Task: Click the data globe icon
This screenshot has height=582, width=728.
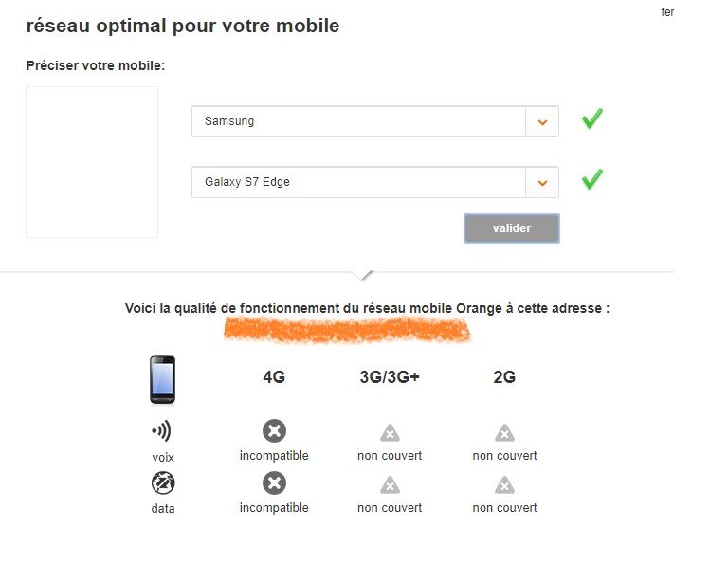Action: pyautogui.click(x=162, y=484)
